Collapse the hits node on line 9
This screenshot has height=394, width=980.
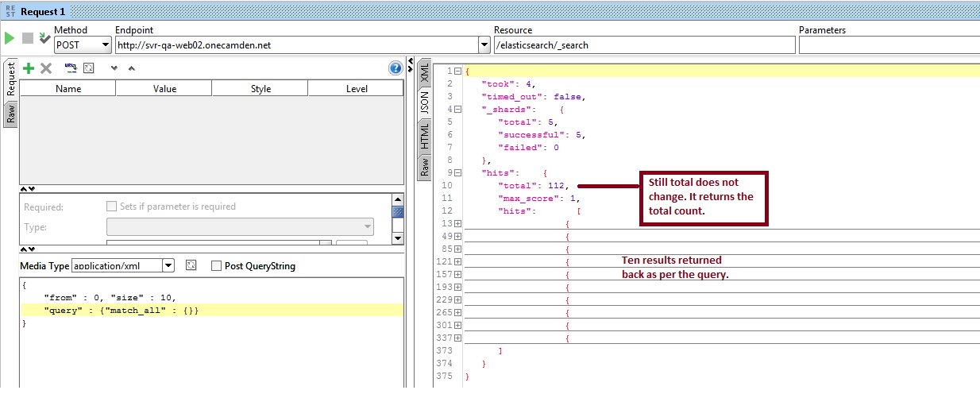457,172
